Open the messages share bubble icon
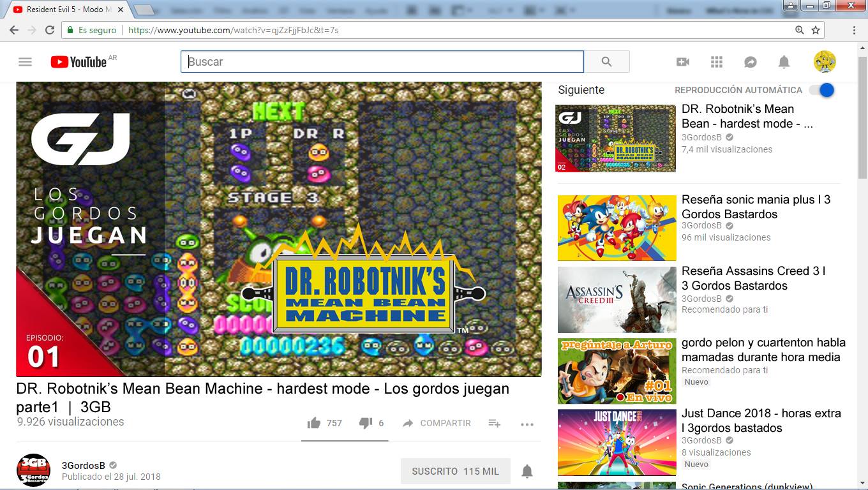 [751, 62]
